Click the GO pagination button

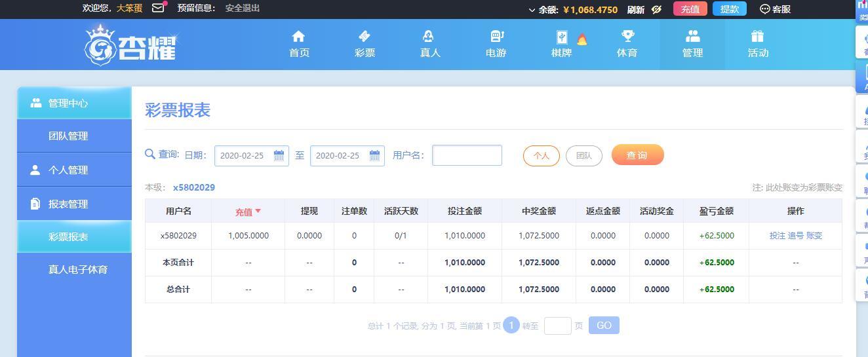click(604, 326)
